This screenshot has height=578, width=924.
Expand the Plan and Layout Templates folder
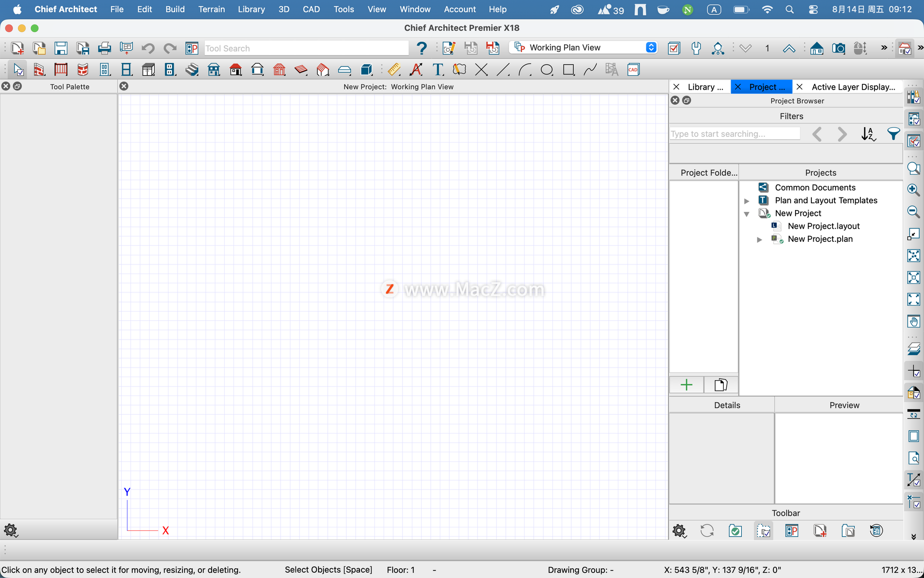[x=747, y=201]
